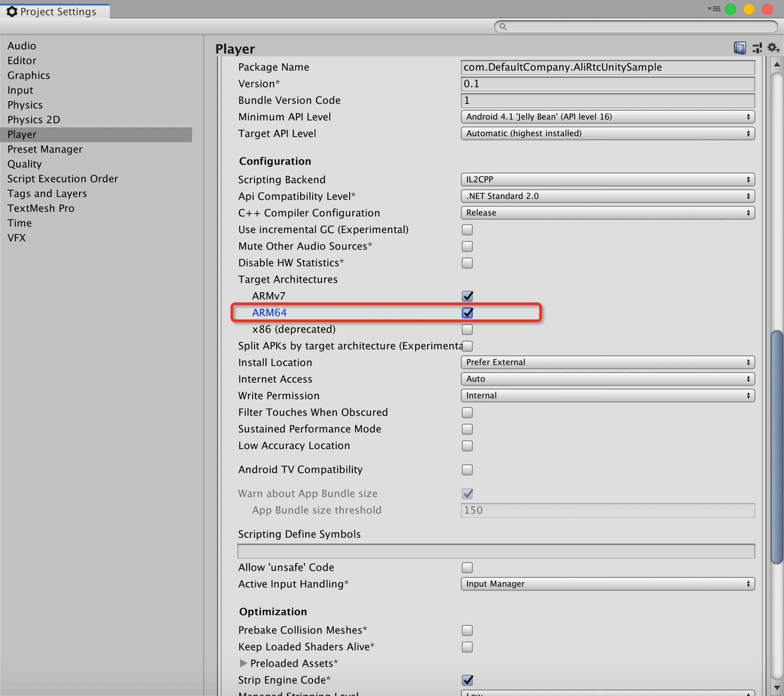Screen dimensions: 784x696
Task: Click the scrollbar up arrow
Action: 777,64
